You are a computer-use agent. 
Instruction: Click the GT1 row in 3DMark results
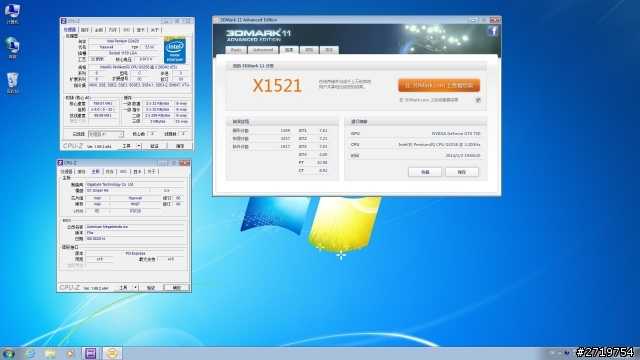[x=313, y=131]
